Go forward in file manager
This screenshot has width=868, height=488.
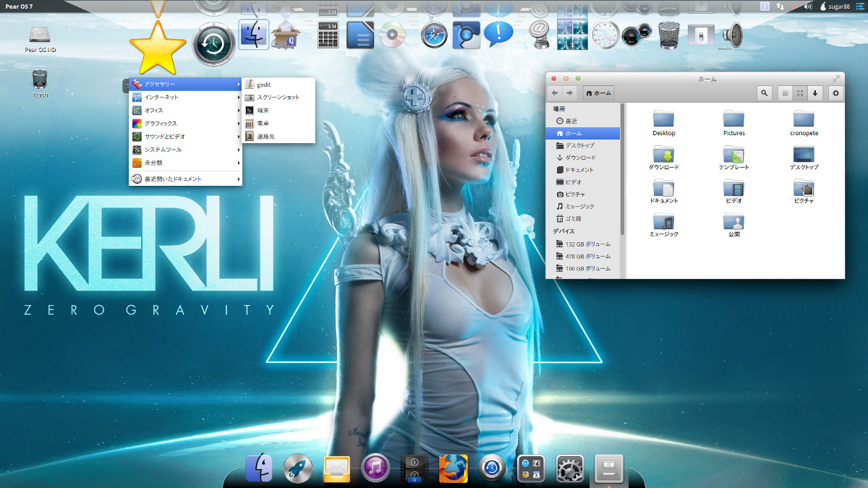coord(570,93)
